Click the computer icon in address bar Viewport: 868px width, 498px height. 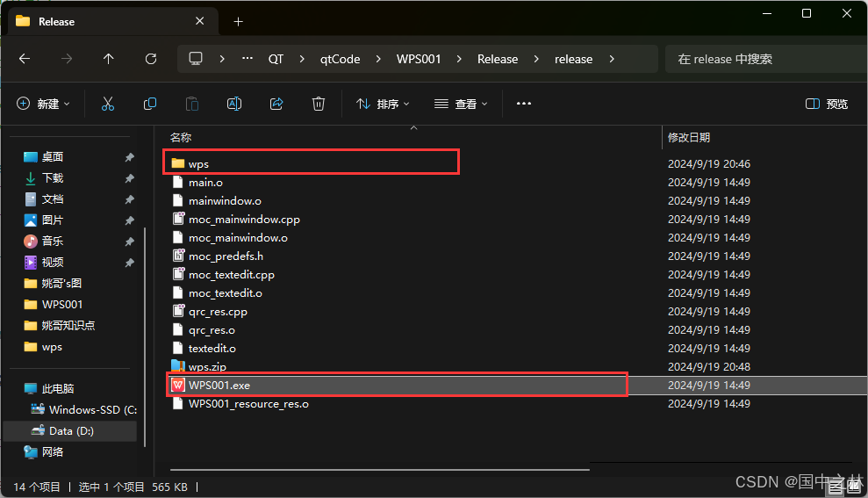coord(196,59)
